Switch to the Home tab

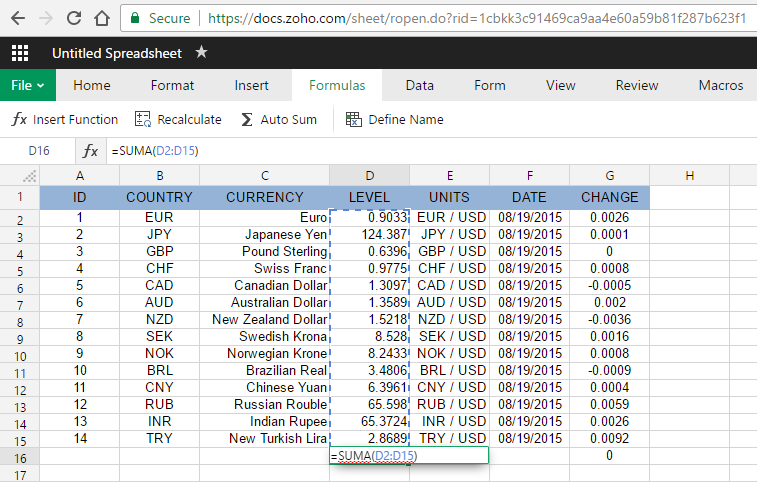tap(92, 85)
